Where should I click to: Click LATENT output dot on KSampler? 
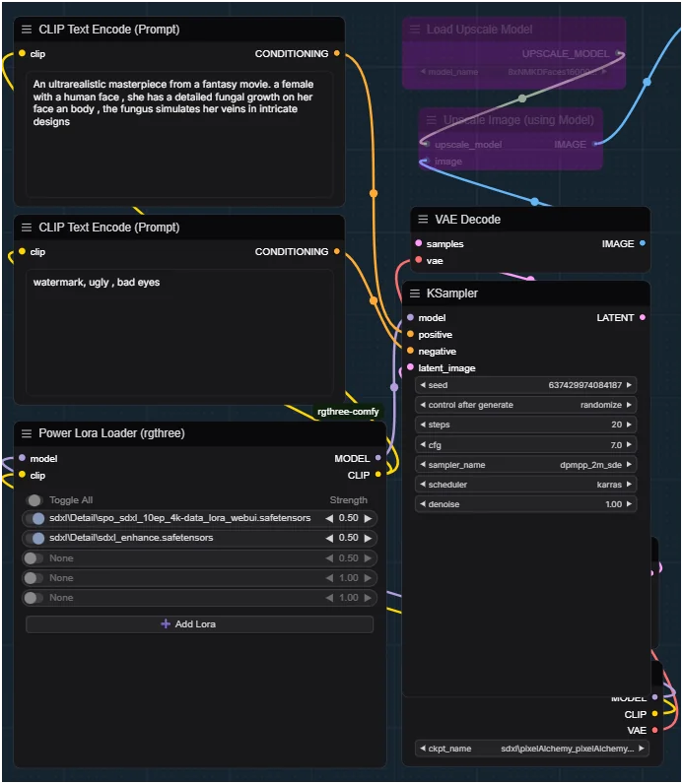pos(643,317)
